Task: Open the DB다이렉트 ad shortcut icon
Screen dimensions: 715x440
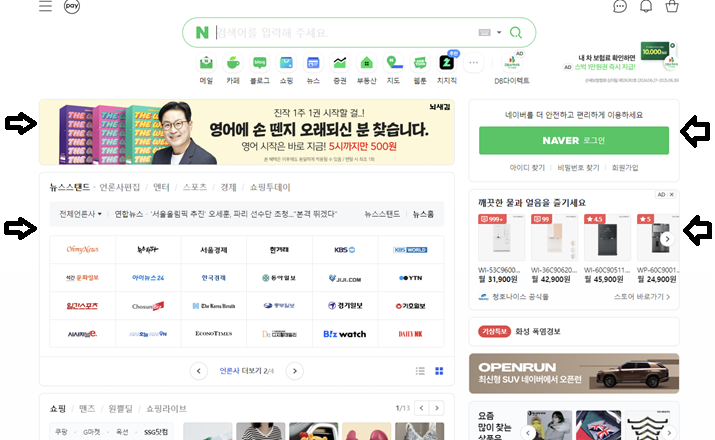Action: click(x=512, y=63)
